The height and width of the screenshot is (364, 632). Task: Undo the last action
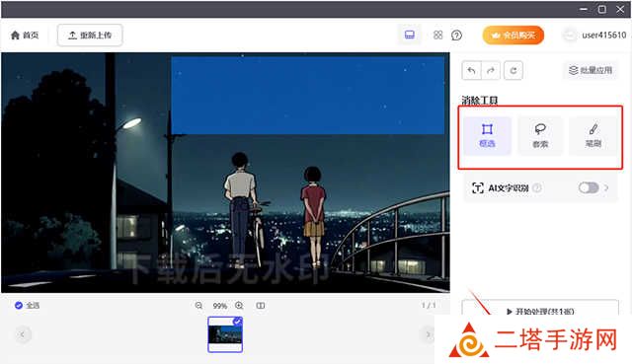[x=471, y=70]
